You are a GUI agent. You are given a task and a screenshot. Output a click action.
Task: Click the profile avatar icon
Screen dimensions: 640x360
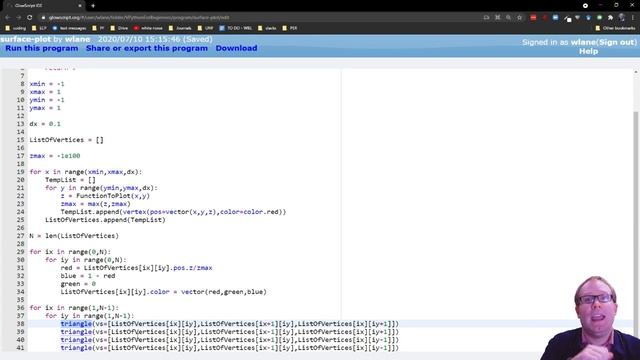click(x=622, y=18)
